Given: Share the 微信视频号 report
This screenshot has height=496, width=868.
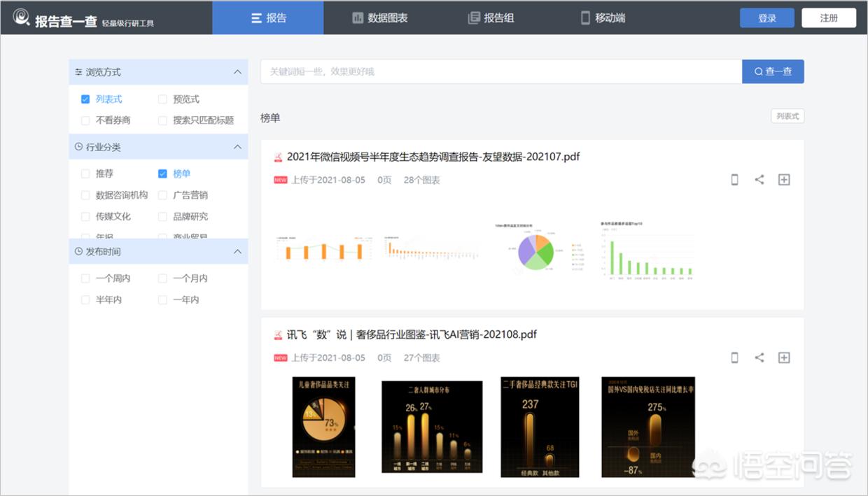Looking at the screenshot, I should pos(759,180).
